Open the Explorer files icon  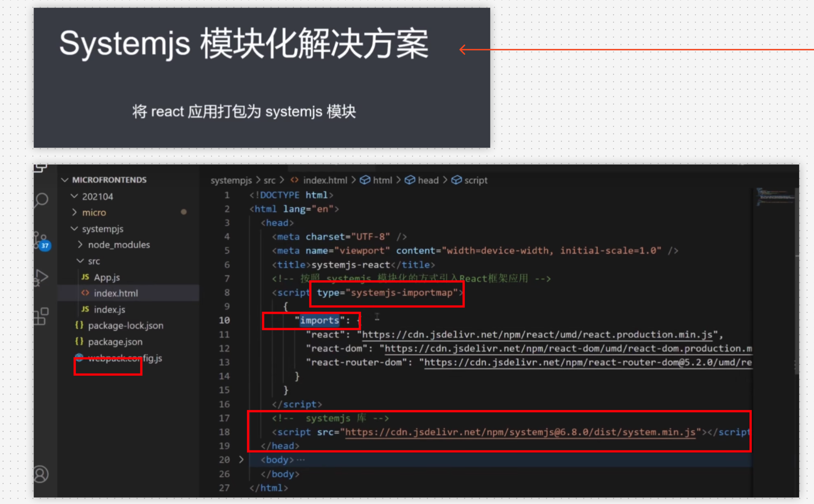pyautogui.click(x=40, y=168)
